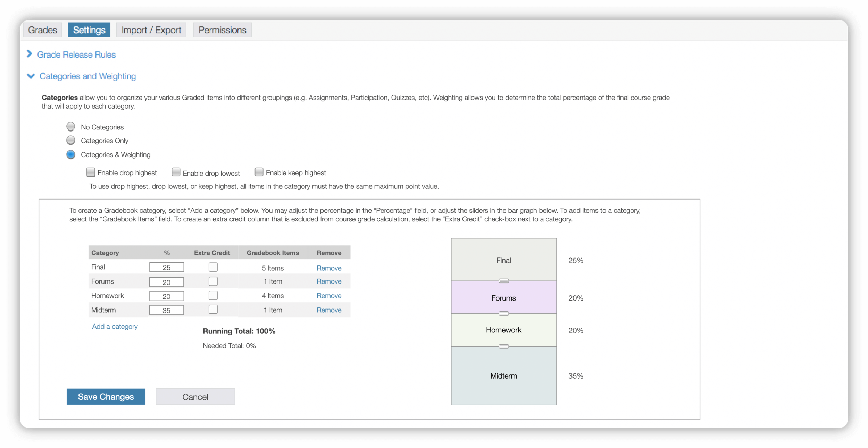Open the Permissions tab
868x448 pixels.
click(x=222, y=30)
